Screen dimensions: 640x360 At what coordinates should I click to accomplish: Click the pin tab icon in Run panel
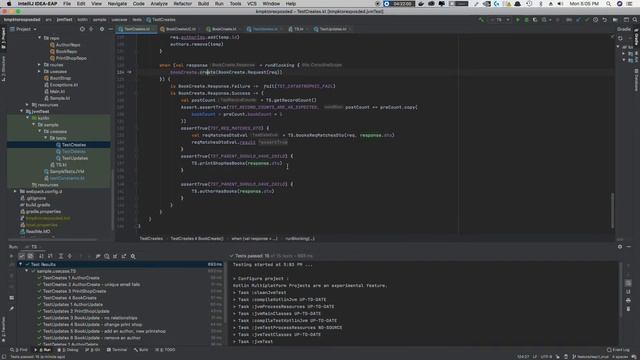tap(11, 309)
